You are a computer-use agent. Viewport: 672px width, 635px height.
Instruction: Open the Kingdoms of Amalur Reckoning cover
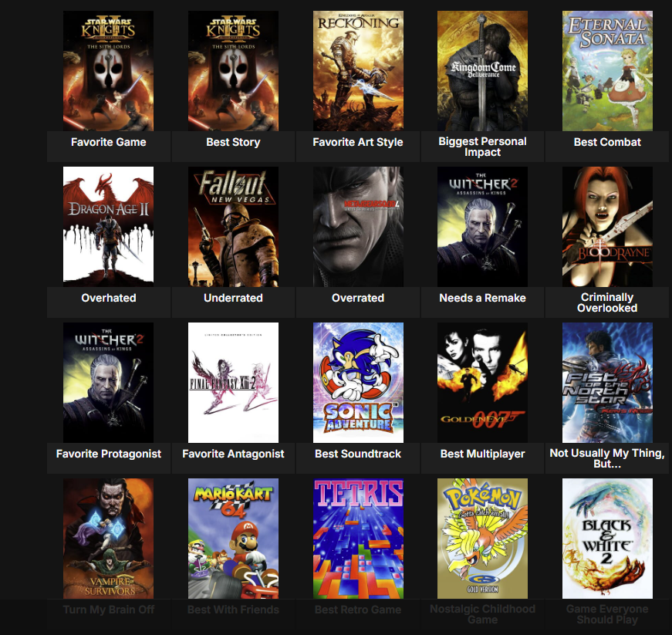[358, 71]
